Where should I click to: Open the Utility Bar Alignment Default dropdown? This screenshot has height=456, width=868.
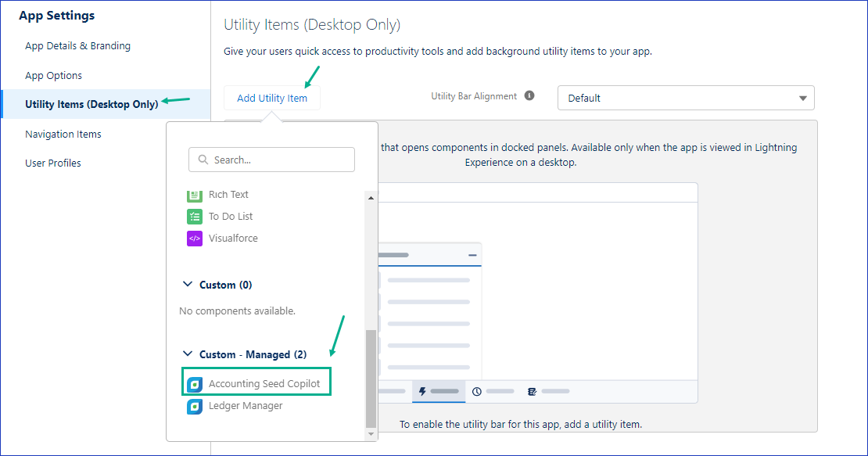(x=685, y=98)
